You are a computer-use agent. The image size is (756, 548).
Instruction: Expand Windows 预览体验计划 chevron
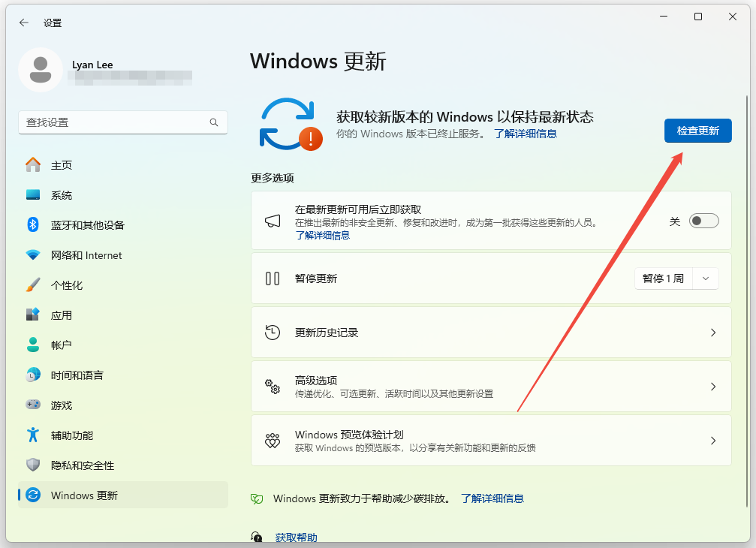713,441
